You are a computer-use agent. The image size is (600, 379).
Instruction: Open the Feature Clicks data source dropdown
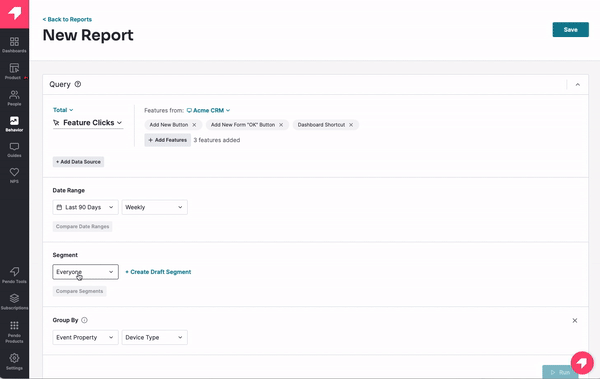click(88, 123)
